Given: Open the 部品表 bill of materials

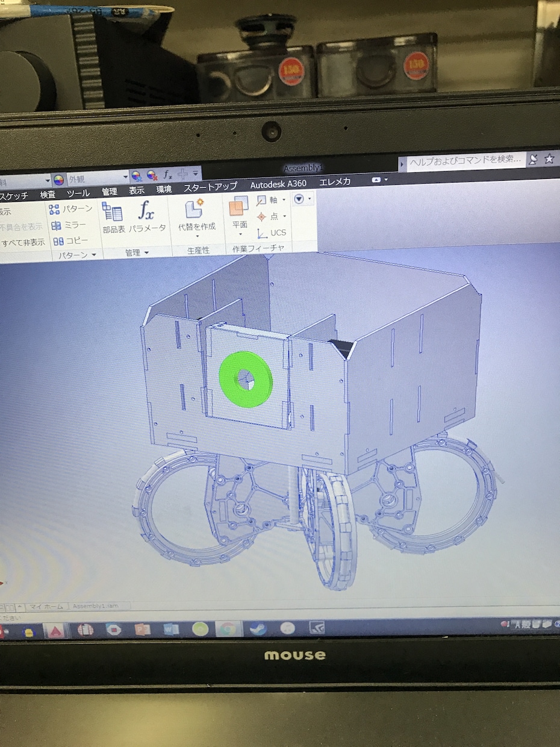Looking at the screenshot, I should (113, 219).
